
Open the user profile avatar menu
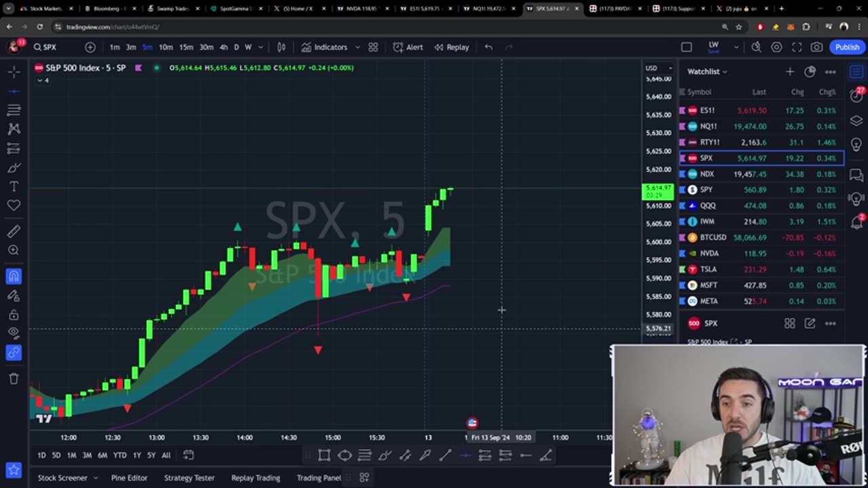tap(14, 47)
